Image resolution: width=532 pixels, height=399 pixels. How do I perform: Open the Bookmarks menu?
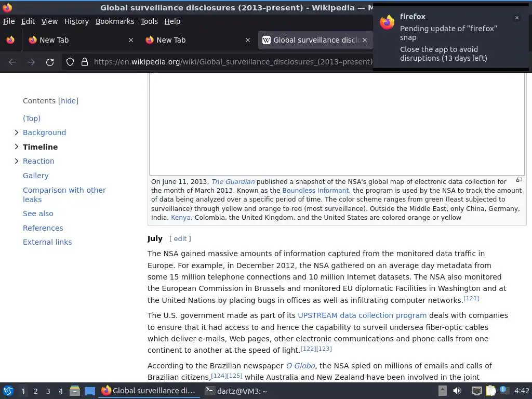tap(115, 21)
